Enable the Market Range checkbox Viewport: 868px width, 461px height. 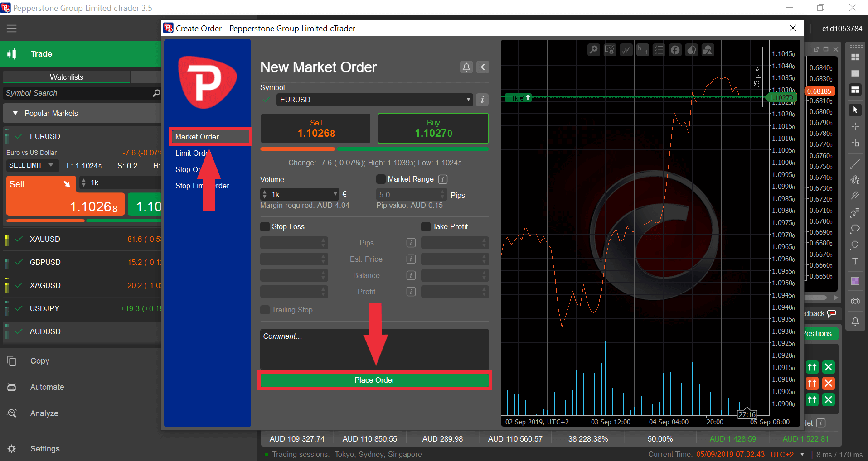381,179
